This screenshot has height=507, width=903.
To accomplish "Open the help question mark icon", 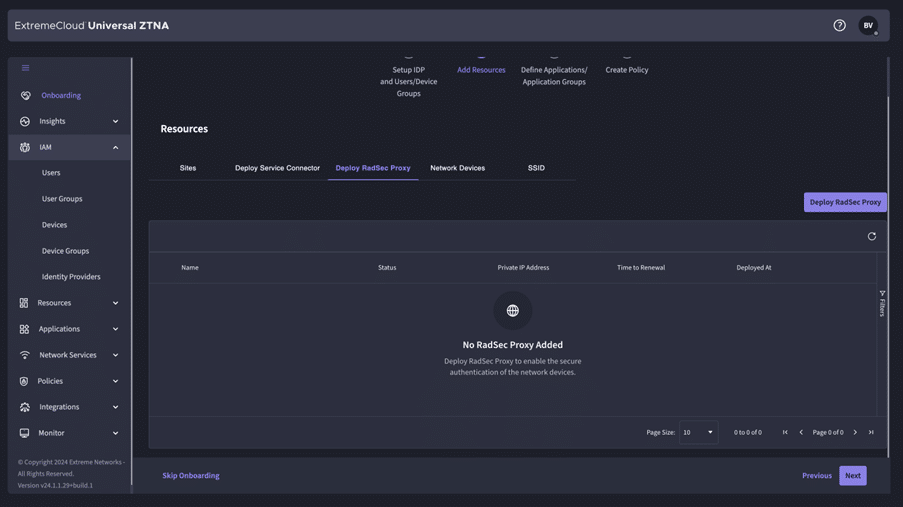I will tap(839, 26).
